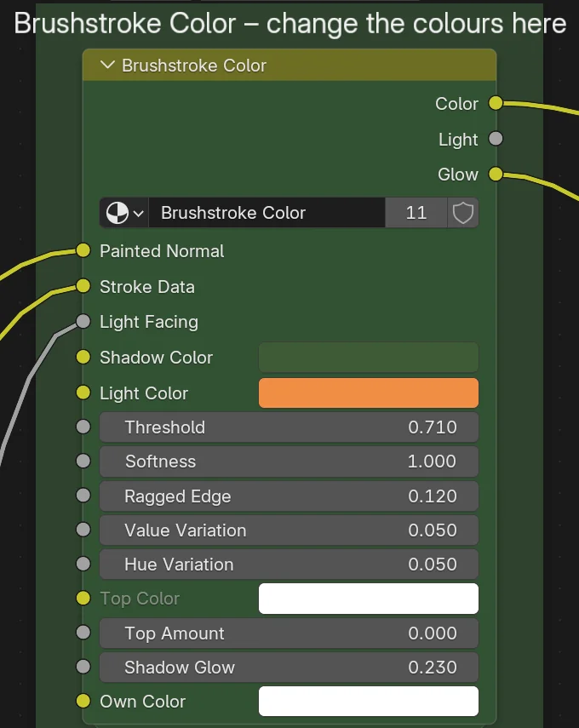This screenshot has height=728, width=579.
Task: Click the user count 11 button
Action: point(416,213)
